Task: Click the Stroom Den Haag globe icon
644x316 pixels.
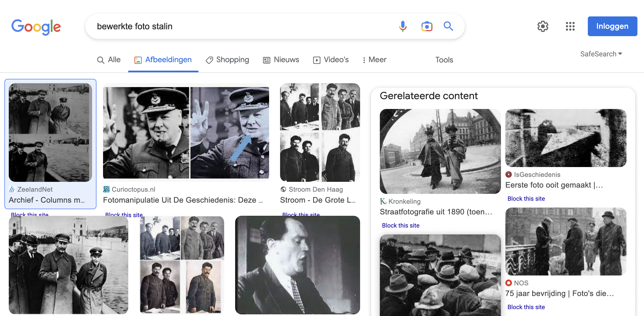Action: coord(283,189)
